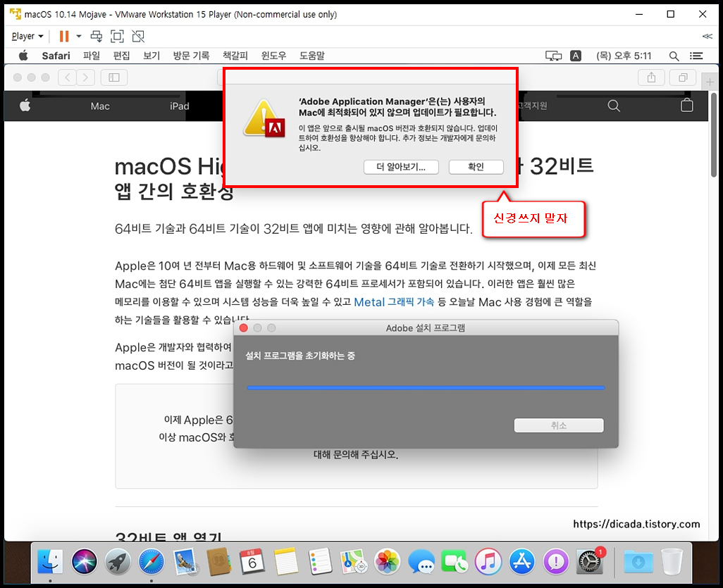Enter VMware full screen mode icon
The width and height of the screenshot is (723, 588).
tap(117, 36)
